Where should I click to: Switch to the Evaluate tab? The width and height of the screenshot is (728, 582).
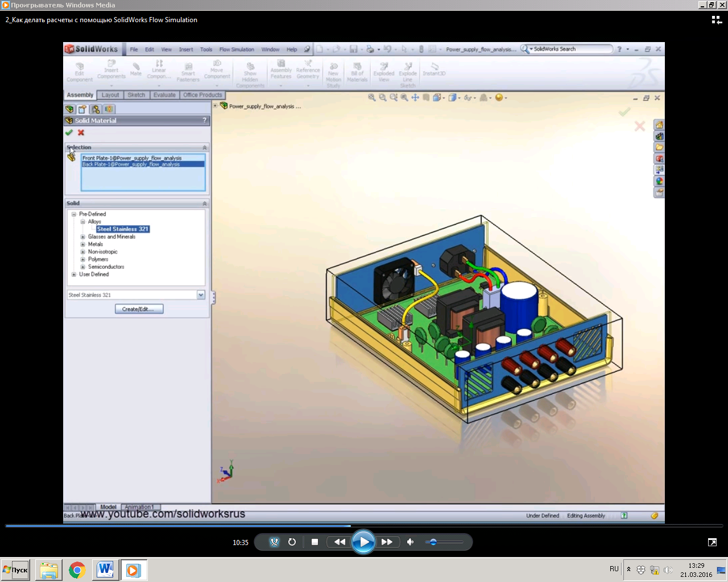(x=164, y=95)
